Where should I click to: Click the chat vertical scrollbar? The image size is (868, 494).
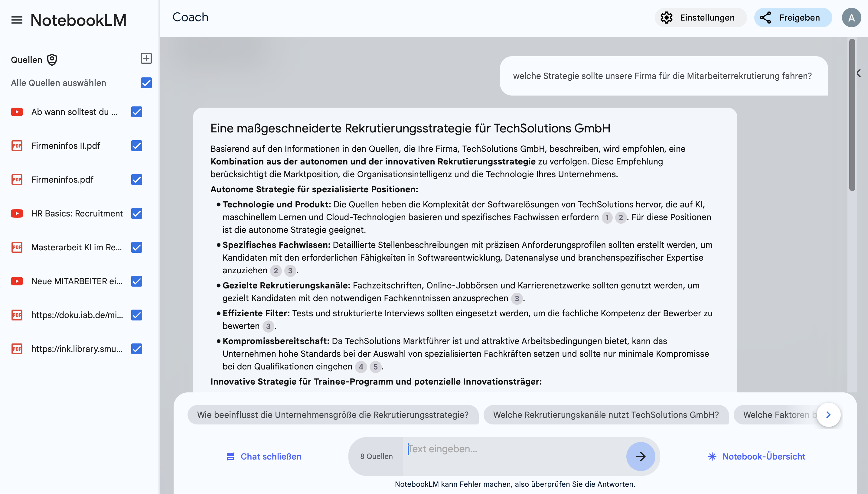coord(852,115)
